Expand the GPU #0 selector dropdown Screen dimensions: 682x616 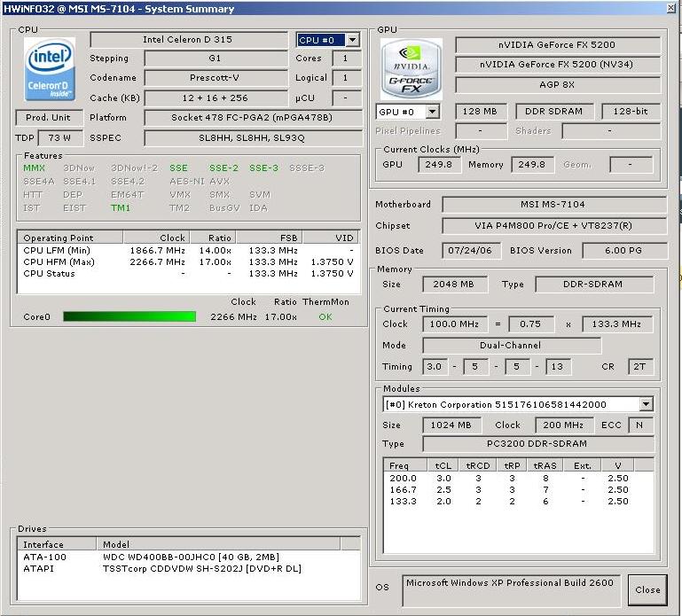[x=433, y=112]
